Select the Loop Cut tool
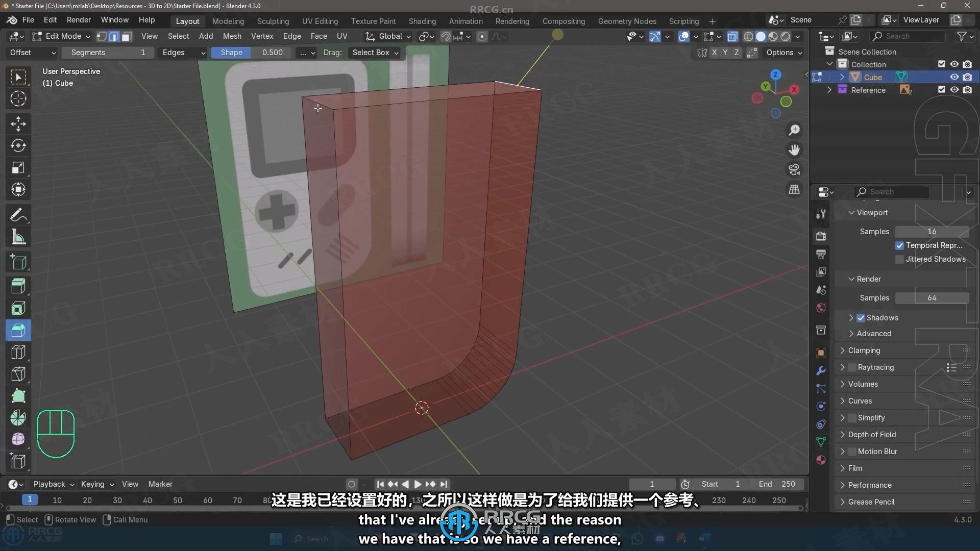980x551 pixels. click(18, 352)
